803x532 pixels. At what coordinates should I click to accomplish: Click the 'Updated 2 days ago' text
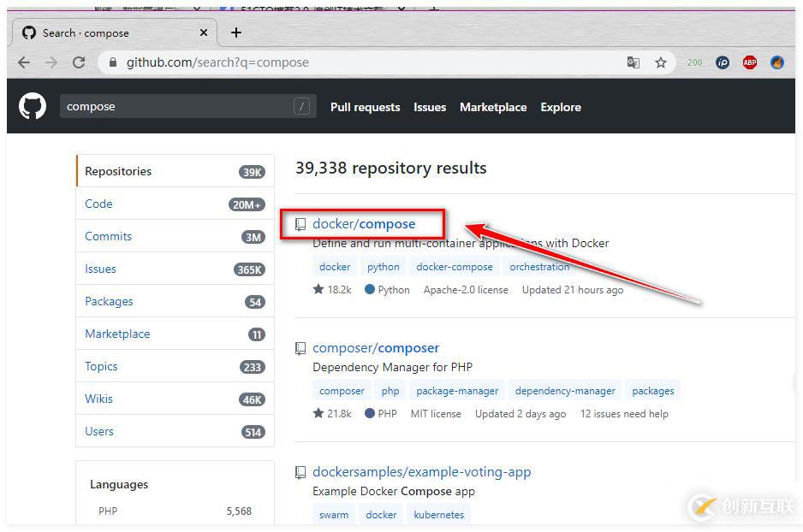click(520, 413)
